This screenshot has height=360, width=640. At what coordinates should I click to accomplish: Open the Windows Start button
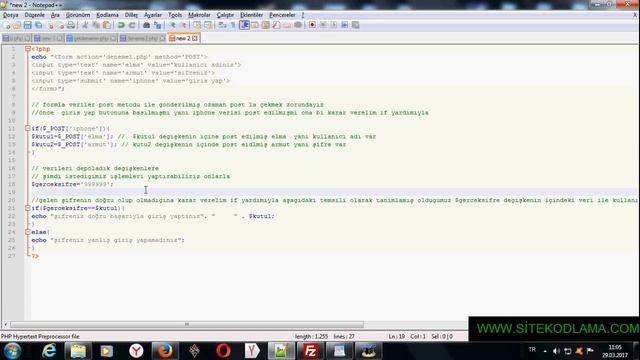tap(12, 351)
